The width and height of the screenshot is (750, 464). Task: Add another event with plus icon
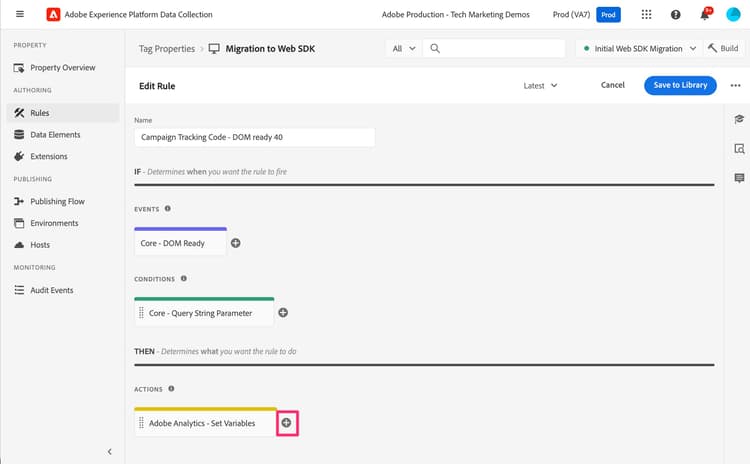coord(236,243)
